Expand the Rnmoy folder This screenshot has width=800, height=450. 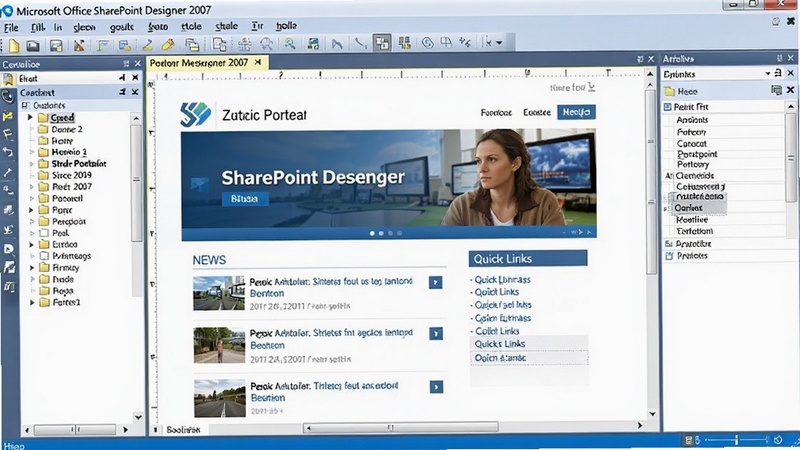[x=32, y=267]
